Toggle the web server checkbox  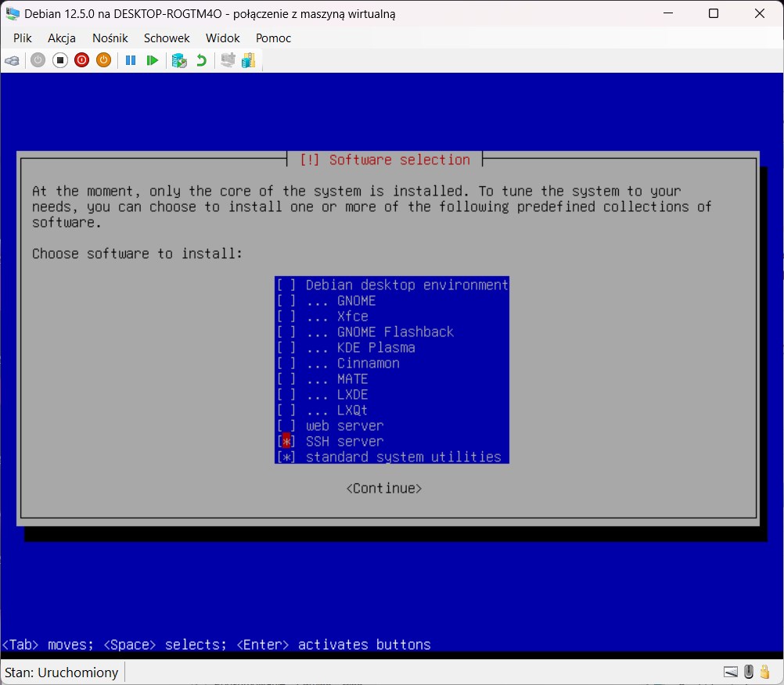tap(286, 425)
